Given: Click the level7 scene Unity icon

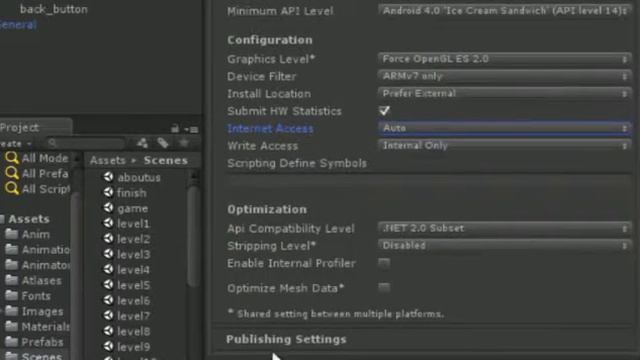Looking at the screenshot, I should tap(108, 316).
